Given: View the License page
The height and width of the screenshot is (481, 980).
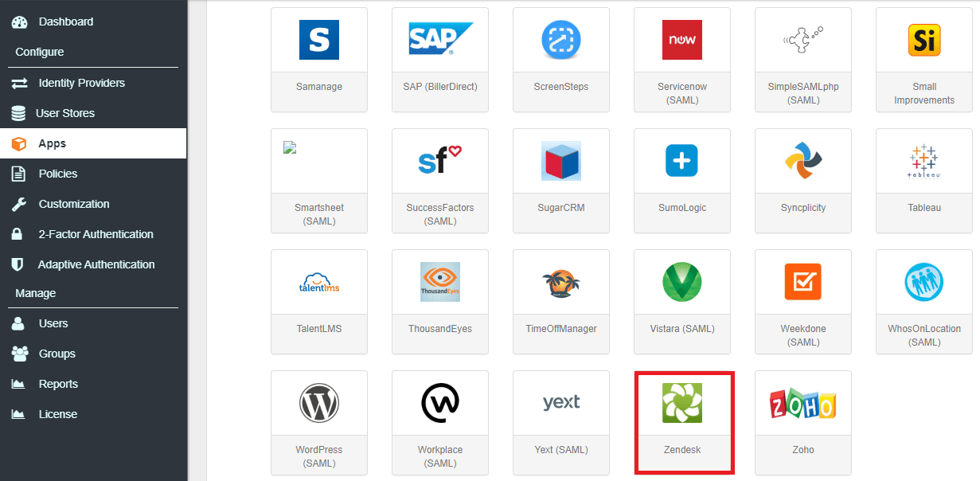Looking at the screenshot, I should (x=57, y=414).
